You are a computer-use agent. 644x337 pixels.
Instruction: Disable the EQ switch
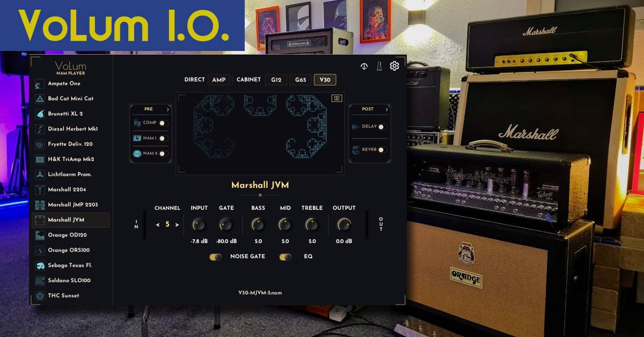286,257
